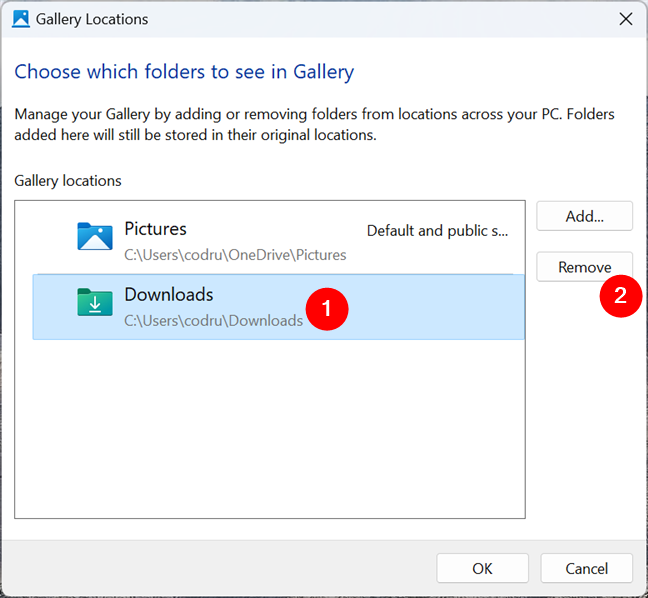The image size is (648, 598).
Task: Select the Pictures entry name
Action: (155, 229)
